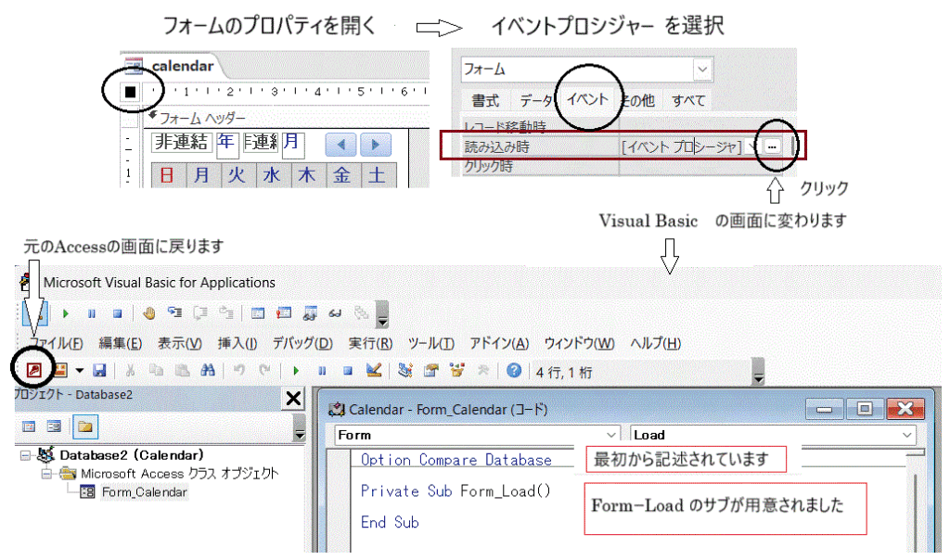This screenshot has height=560, width=950.
Task: Open the Insert Module dropdown arrow
Action: click(80, 370)
